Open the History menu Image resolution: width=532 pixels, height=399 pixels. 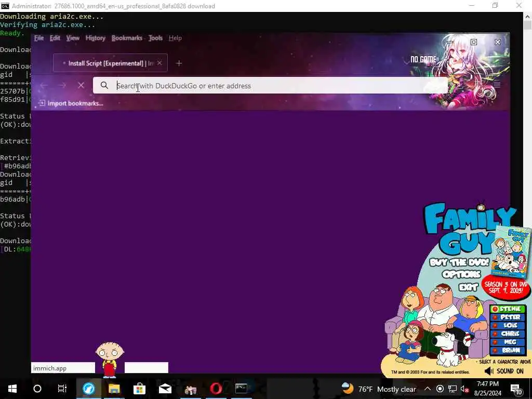[96, 38]
